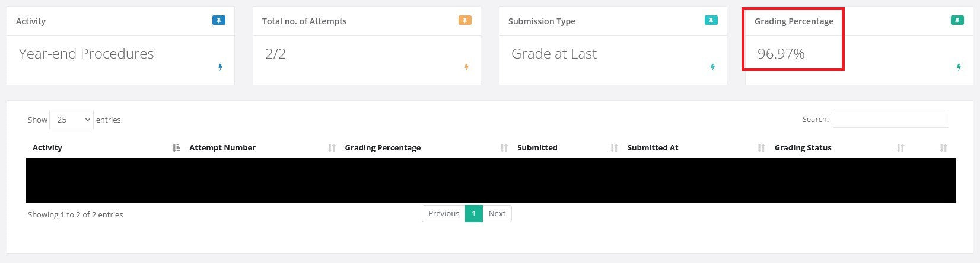Click the orange pin icon on Attempts card
This screenshot has height=263, width=980.
[x=465, y=21]
